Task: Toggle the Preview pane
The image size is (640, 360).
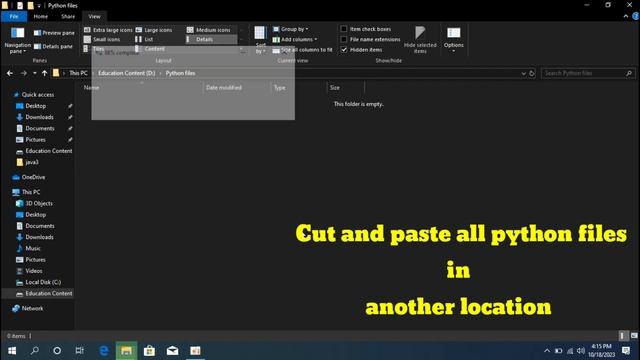Action: (x=54, y=33)
